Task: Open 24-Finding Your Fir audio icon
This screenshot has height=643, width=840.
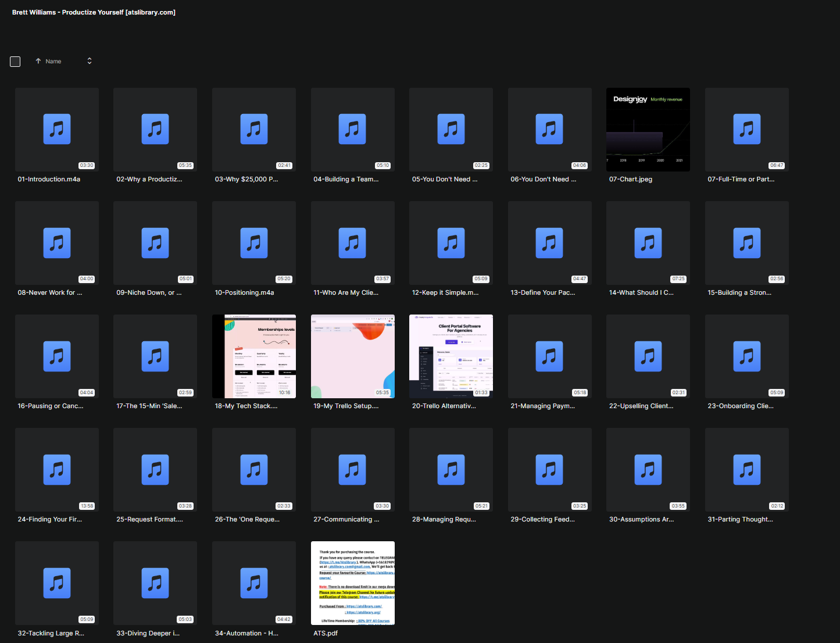Action: pyautogui.click(x=57, y=470)
